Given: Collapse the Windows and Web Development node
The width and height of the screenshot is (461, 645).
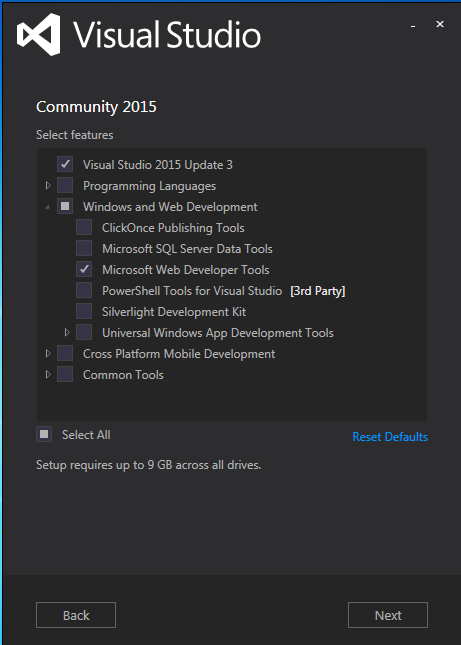Looking at the screenshot, I should tap(47, 207).
